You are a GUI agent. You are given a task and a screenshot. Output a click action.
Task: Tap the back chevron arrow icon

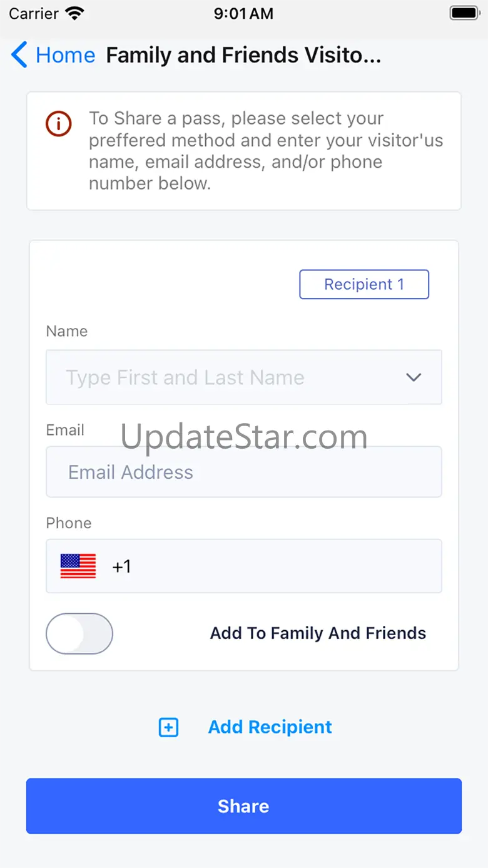click(19, 55)
